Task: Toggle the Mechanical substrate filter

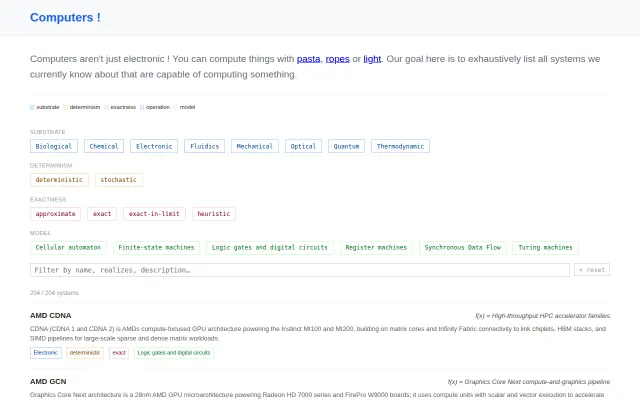Action: click(x=255, y=146)
